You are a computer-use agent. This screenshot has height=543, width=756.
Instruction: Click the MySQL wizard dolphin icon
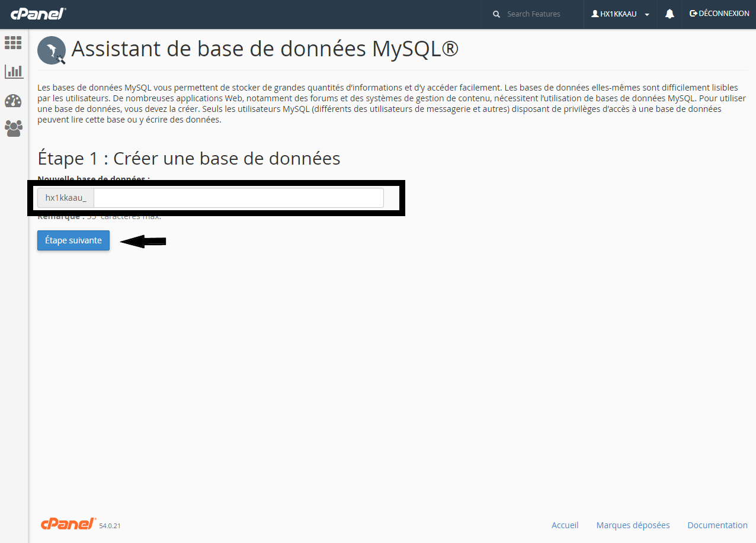(51, 50)
